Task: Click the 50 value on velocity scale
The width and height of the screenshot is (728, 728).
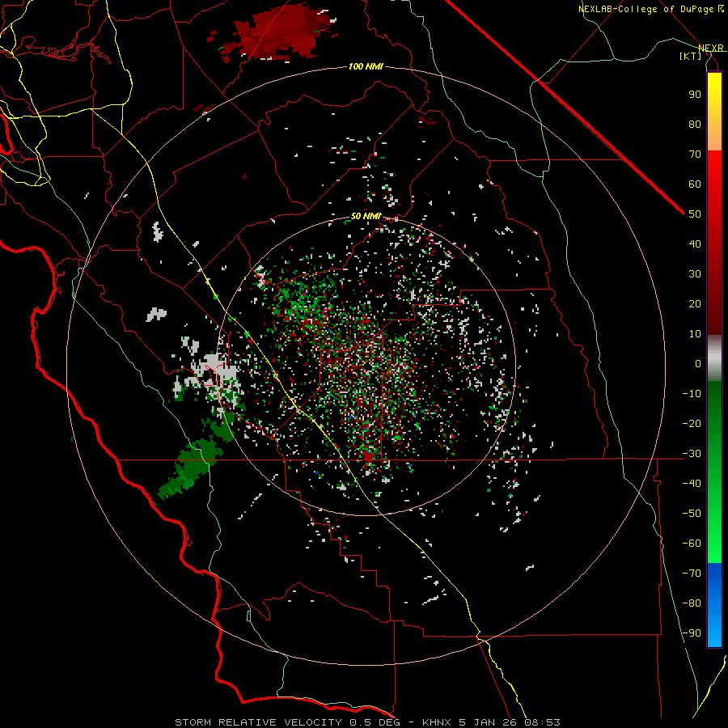Action: pos(695,214)
